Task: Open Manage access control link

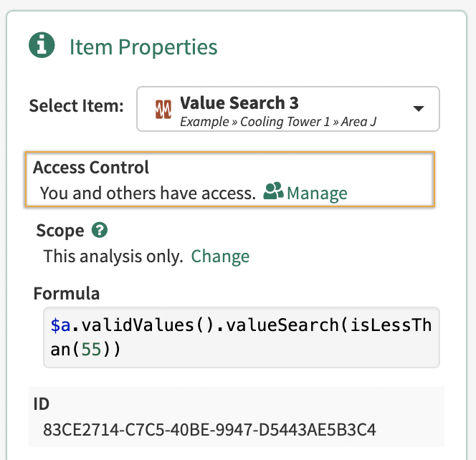Action: click(317, 193)
